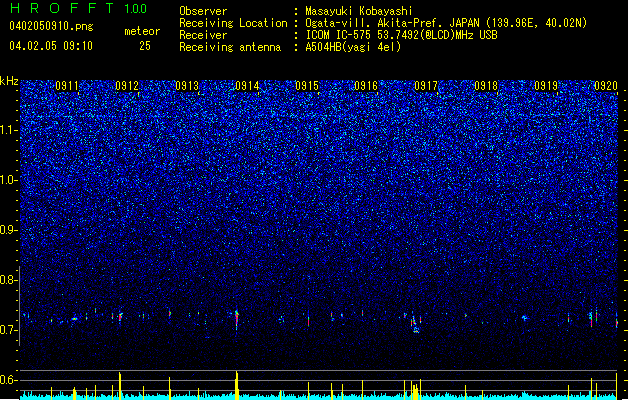Click the 0.6 kHz axis label
The image size is (629, 400).
pos(9,380)
